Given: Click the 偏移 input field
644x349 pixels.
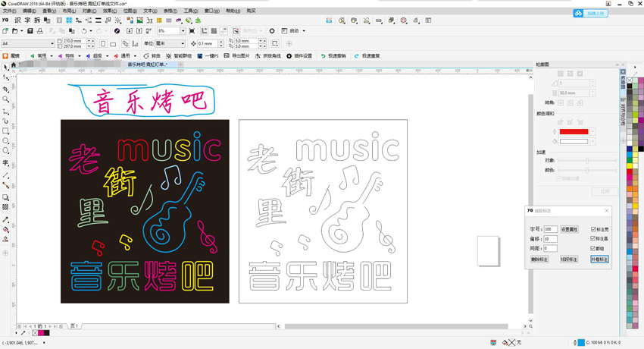Looking at the screenshot, I should [550, 239].
